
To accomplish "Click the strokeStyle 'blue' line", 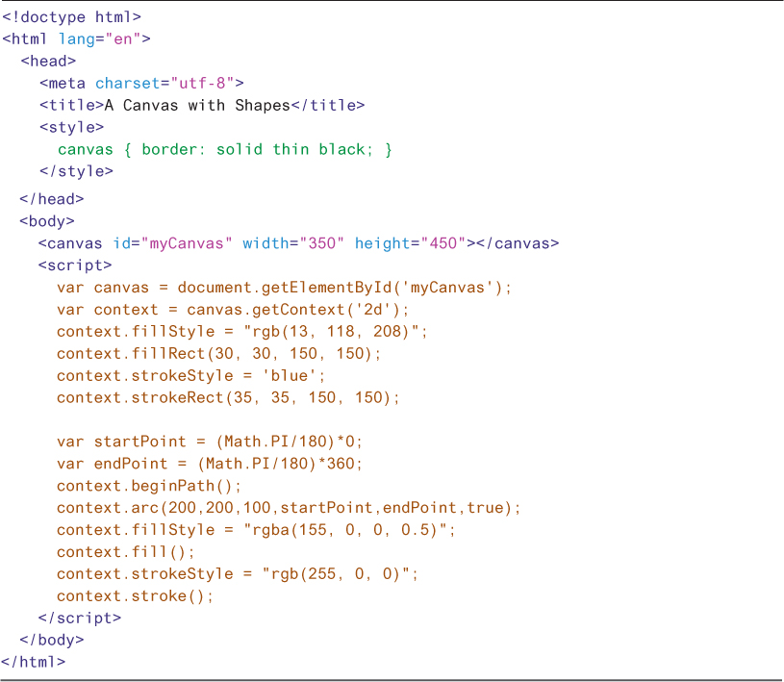I will [x=190, y=376].
